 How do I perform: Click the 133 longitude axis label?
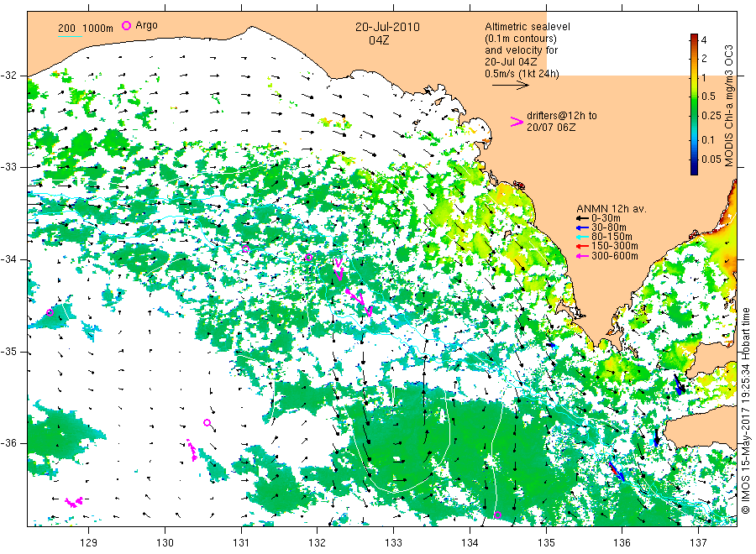pos(393,543)
